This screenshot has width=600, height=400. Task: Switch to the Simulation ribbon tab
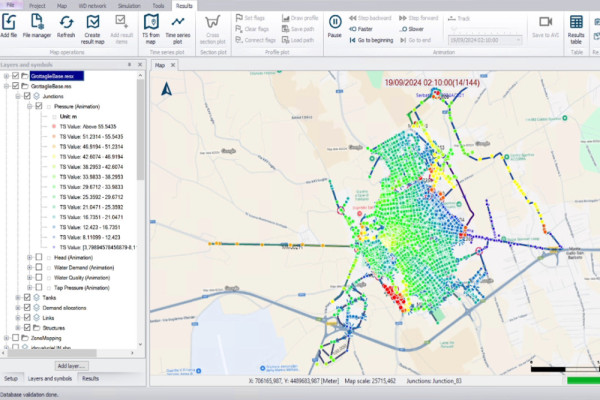tap(129, 6)
